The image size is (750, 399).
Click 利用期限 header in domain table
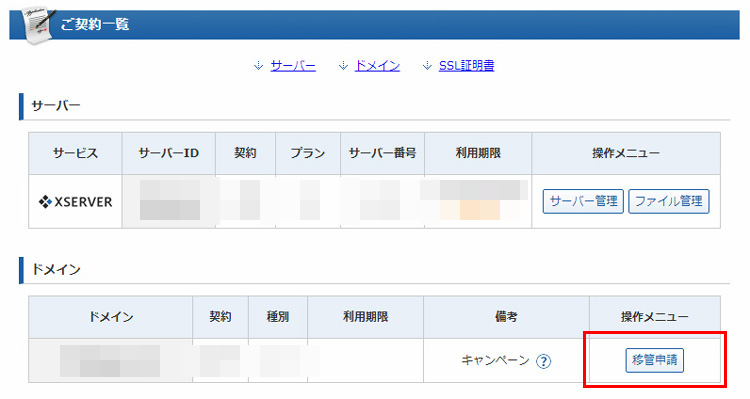365,317
